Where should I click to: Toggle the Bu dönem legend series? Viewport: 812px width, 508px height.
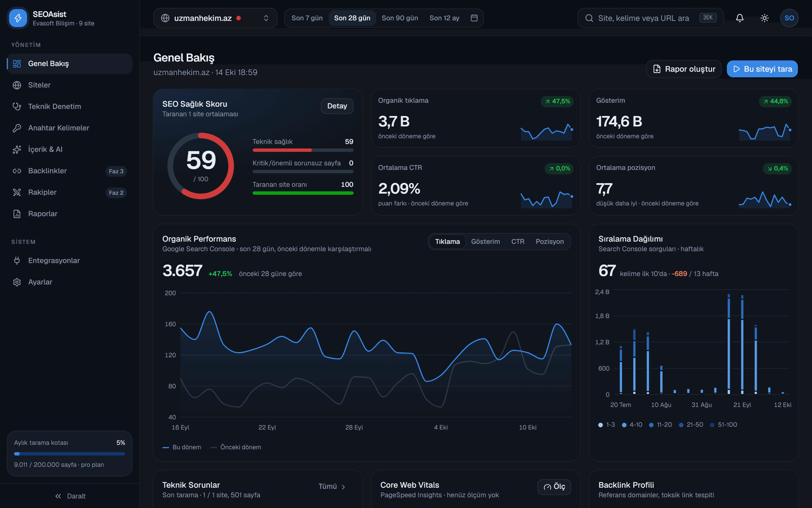(182, 447)
